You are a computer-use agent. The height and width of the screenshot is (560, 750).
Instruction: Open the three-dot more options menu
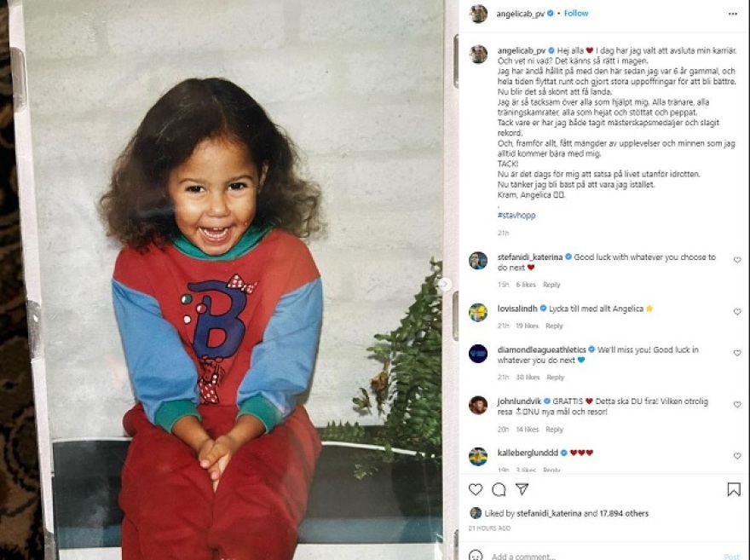(x=733, y=14)
